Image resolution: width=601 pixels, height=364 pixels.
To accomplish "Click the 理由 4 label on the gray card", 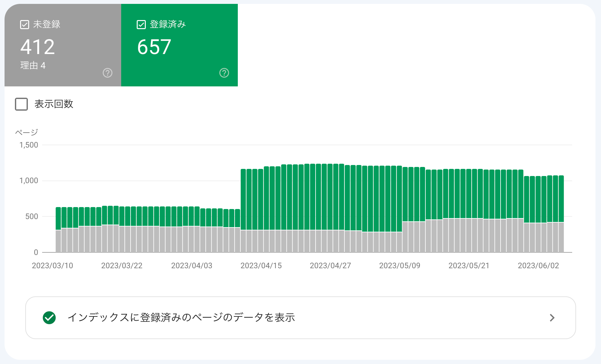I will [x=33, y=66].
